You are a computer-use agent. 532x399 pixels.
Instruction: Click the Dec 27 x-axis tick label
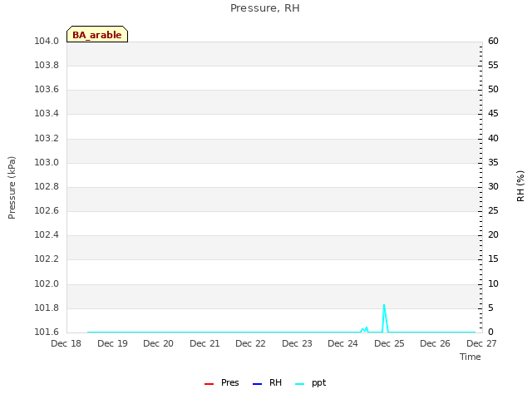coord(481,343)
